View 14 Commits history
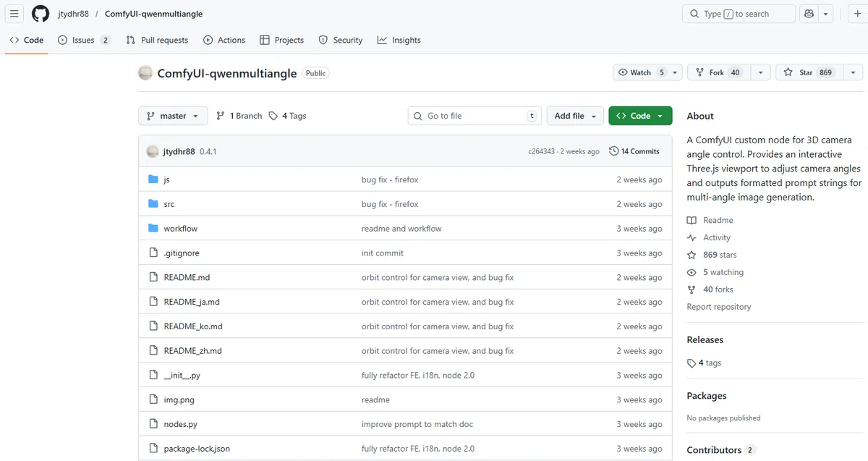 [x=634, y=151]
